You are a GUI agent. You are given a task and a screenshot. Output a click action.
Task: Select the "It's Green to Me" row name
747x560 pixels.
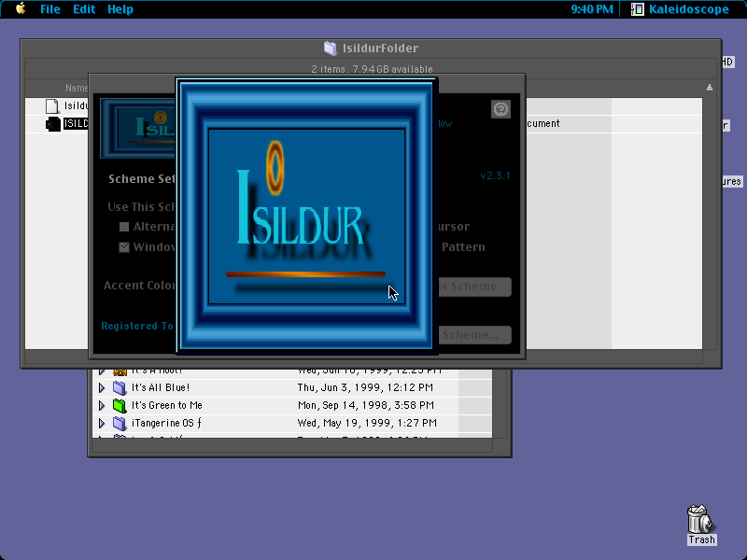pos(167,405)
